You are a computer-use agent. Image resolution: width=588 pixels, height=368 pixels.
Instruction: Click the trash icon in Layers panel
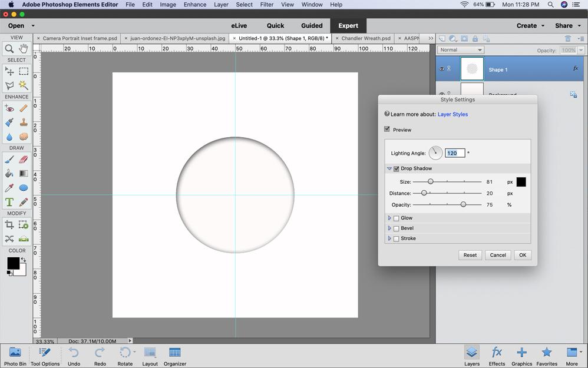coord(568,39)
